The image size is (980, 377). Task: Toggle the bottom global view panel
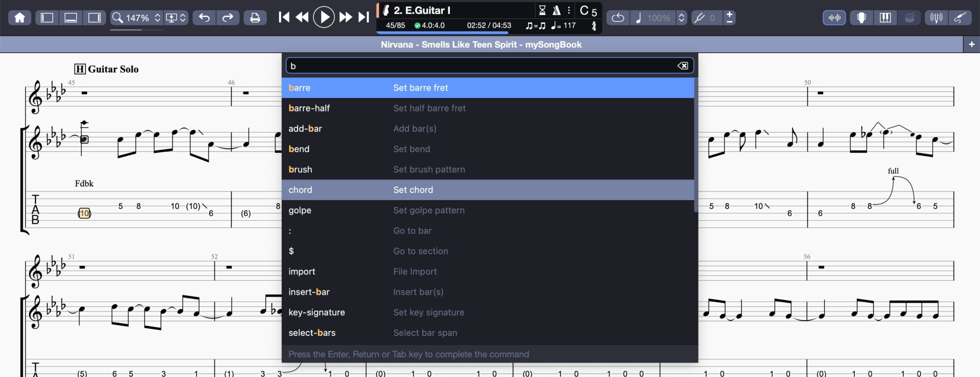(x=71, y=18)
